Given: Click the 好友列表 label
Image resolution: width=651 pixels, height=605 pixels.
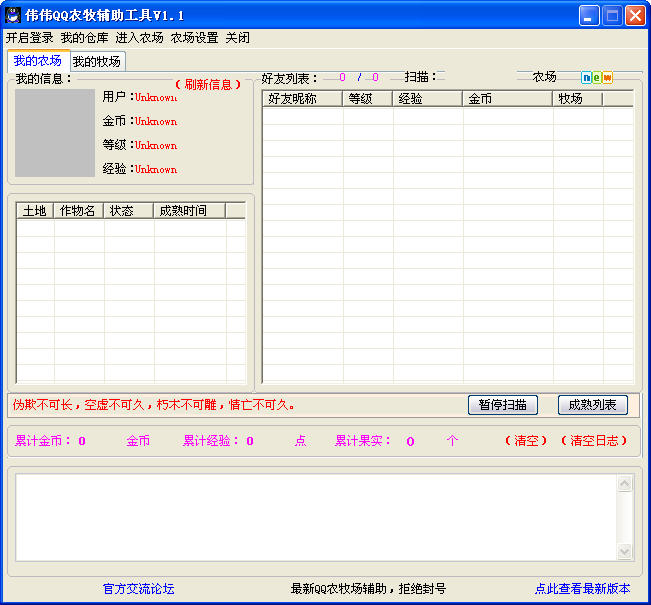Looking at the screenshot, I should pos(289,78).
